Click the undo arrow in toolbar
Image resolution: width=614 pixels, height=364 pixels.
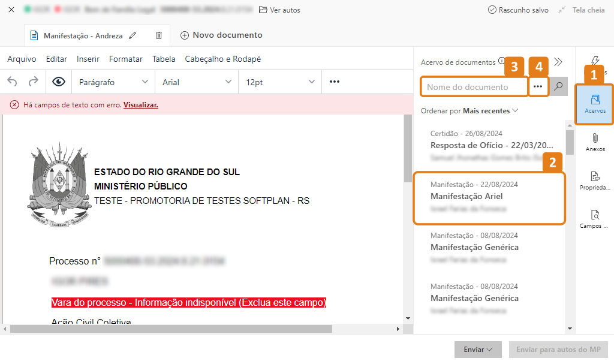pyautogui.click(x=13, y=82)
